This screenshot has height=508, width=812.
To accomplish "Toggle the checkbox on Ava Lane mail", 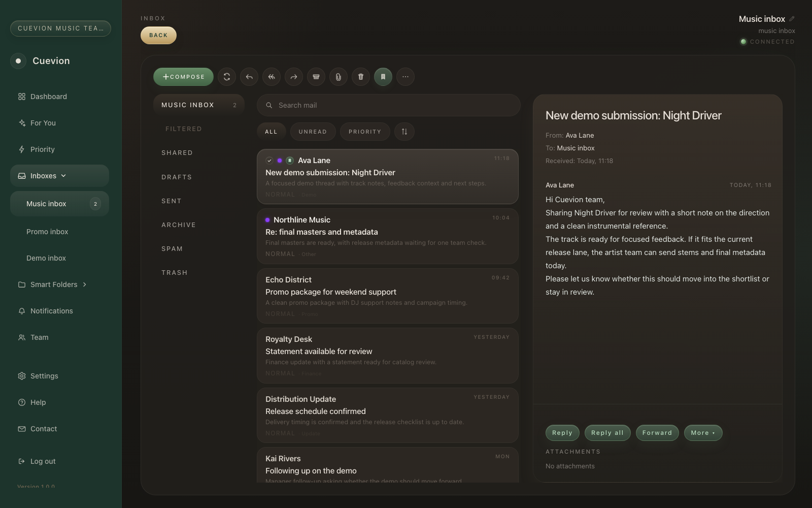I will (269, 161).
